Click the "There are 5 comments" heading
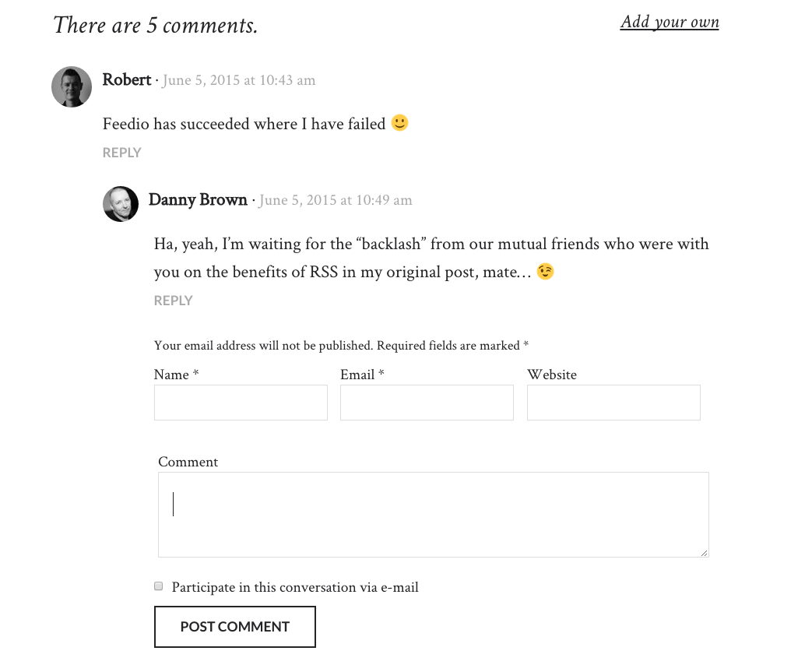 pos(156,26)
